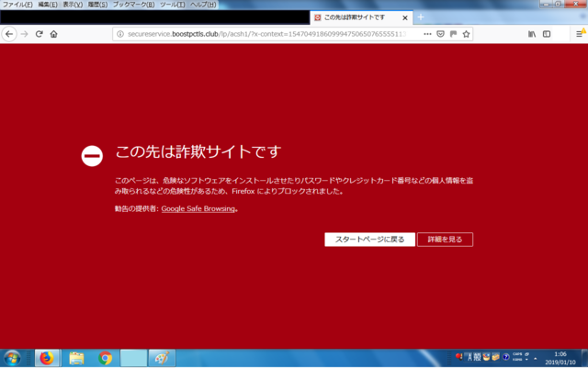588x368 pixels.
Task: Click the 'この先は詐欺サイトです' heading text
Action: [198, 151]
